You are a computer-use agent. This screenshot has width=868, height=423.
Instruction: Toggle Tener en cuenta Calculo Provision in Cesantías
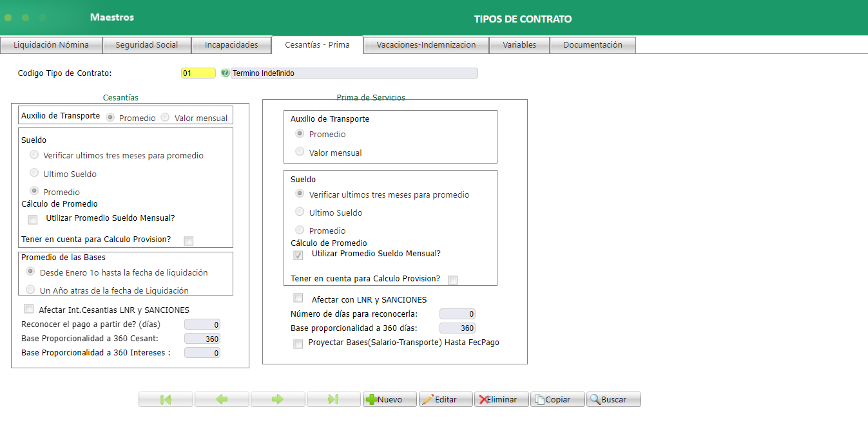coord(189,241)
